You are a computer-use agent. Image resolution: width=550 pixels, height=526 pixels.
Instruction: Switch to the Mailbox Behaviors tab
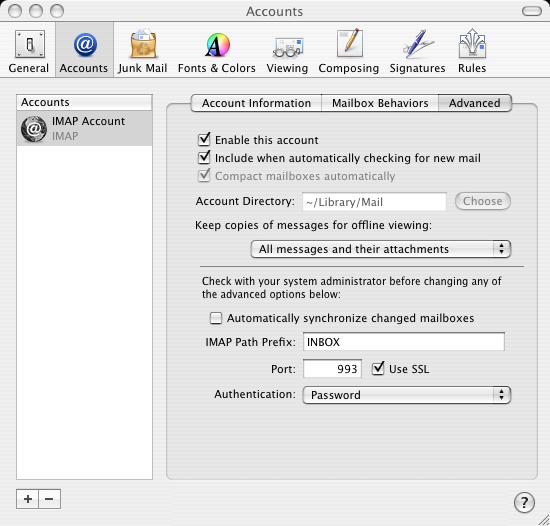click(x=380, y=103)
